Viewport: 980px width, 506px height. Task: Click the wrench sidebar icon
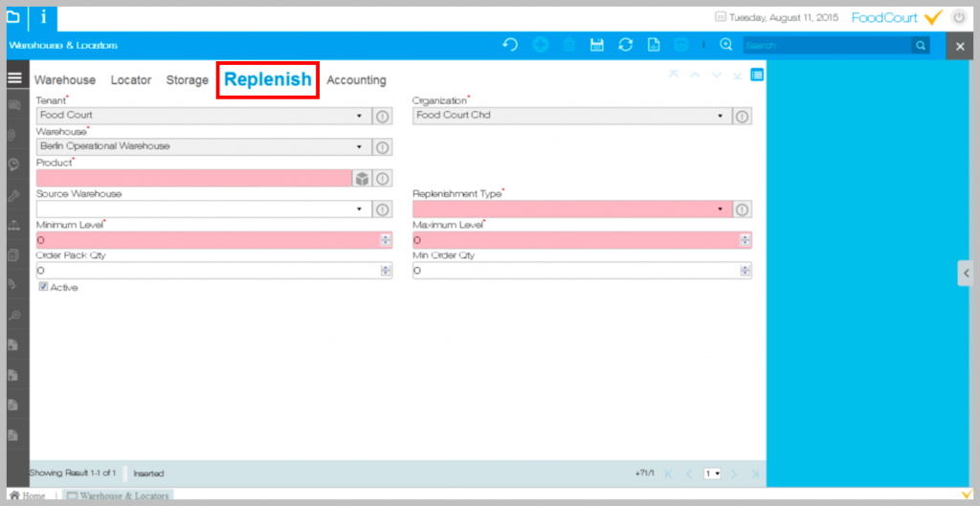(x=13, y=195)
